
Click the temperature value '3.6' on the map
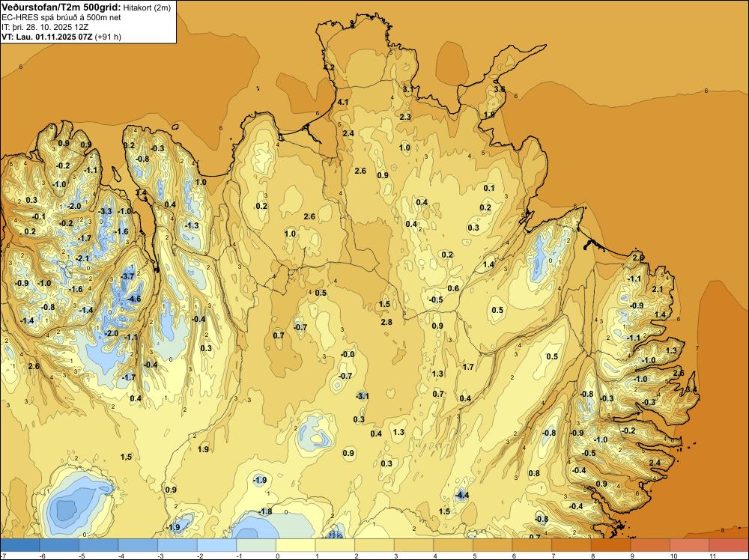[500, 89]
